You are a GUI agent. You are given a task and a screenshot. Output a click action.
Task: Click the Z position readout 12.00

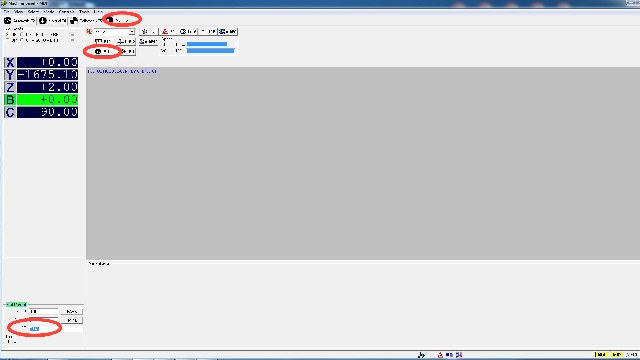(47, 87)
